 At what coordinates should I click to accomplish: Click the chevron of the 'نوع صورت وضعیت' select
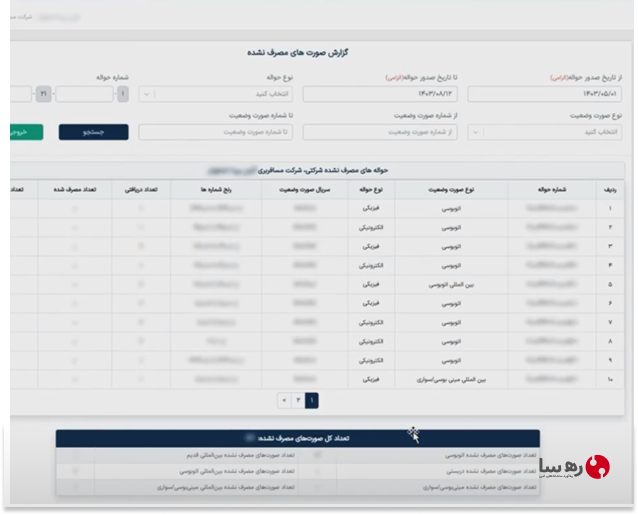tap(475, 132)
